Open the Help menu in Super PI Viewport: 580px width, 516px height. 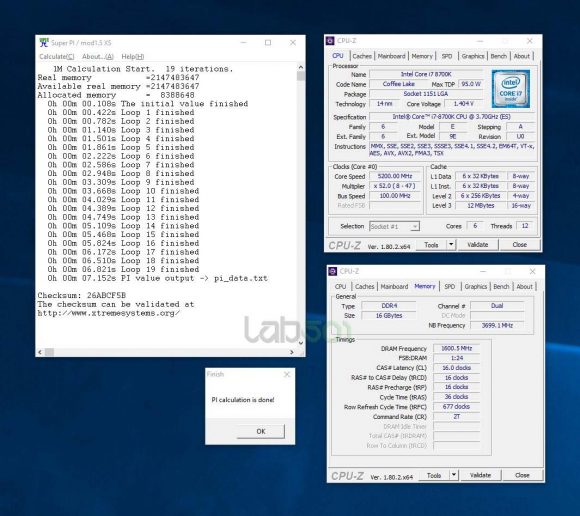132,57
